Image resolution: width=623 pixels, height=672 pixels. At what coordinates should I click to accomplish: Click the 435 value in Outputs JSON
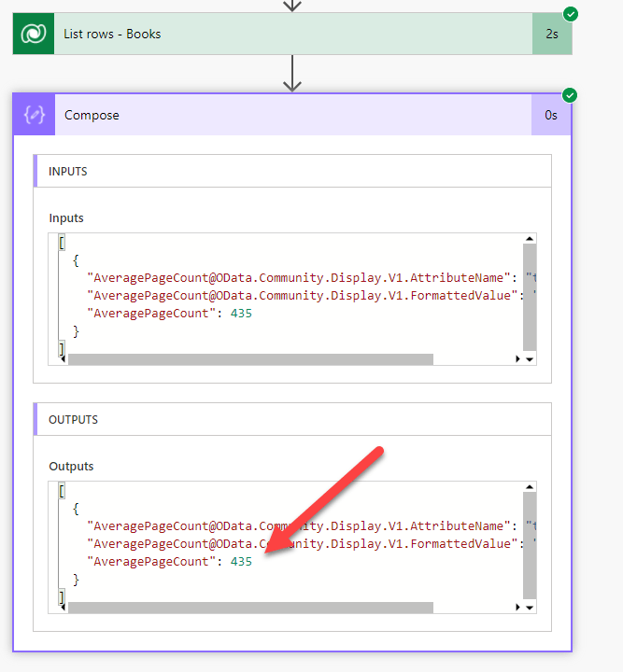241,562
